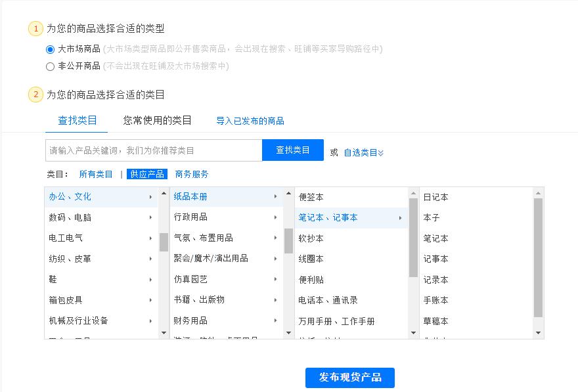Open the 导入已发布的商品 tab
This screenshot has height=392, width=578.
[248, 121]
